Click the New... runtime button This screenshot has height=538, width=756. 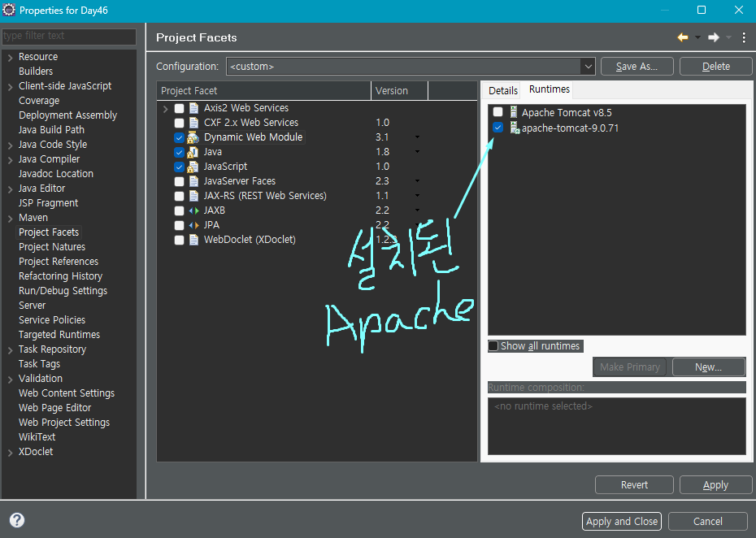[708, 367]
